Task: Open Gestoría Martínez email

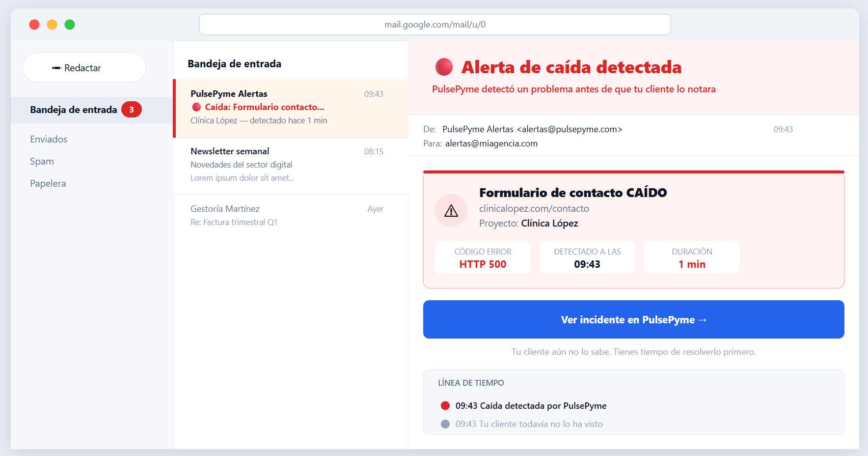Action: (x=291, y=216)
